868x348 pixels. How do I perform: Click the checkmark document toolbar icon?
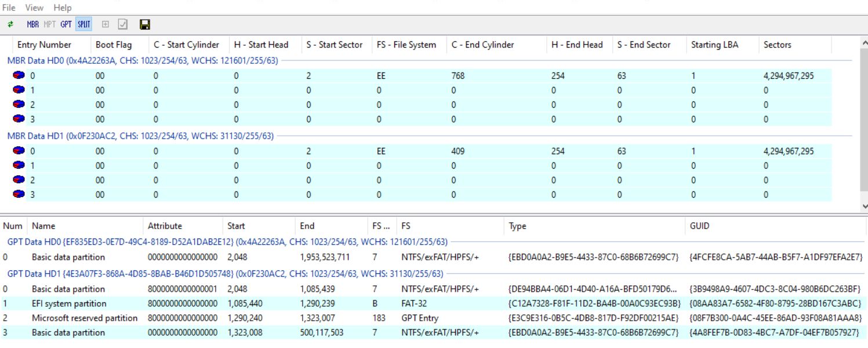[123, 24]
